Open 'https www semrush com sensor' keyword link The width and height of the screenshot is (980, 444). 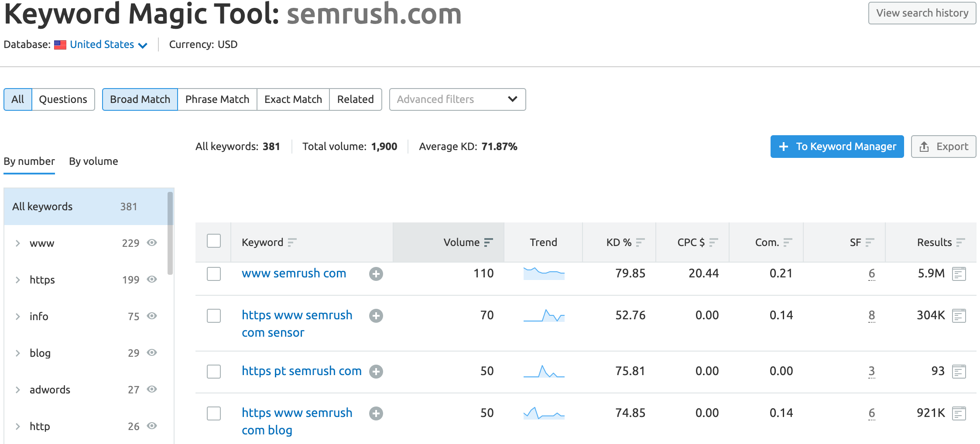click(x=297, y=324)
